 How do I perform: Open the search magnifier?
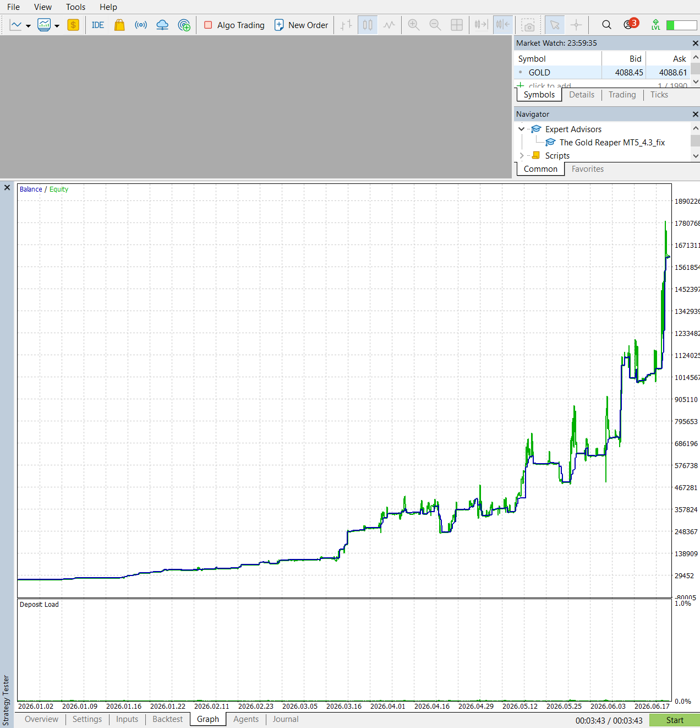(x=606, y=25)
